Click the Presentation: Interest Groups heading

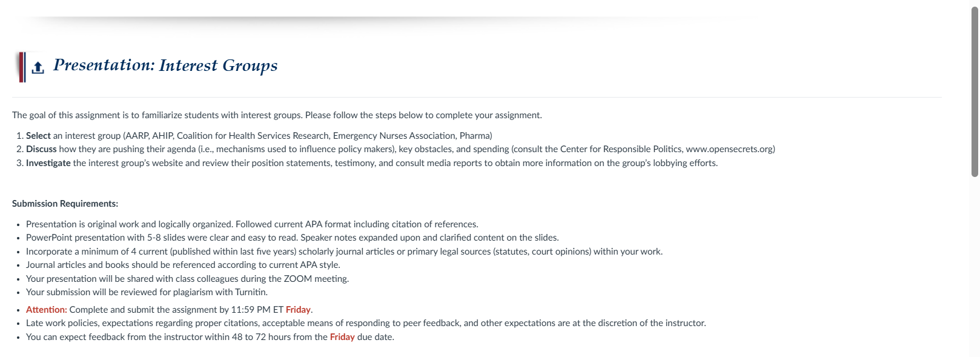pos(165,65)
